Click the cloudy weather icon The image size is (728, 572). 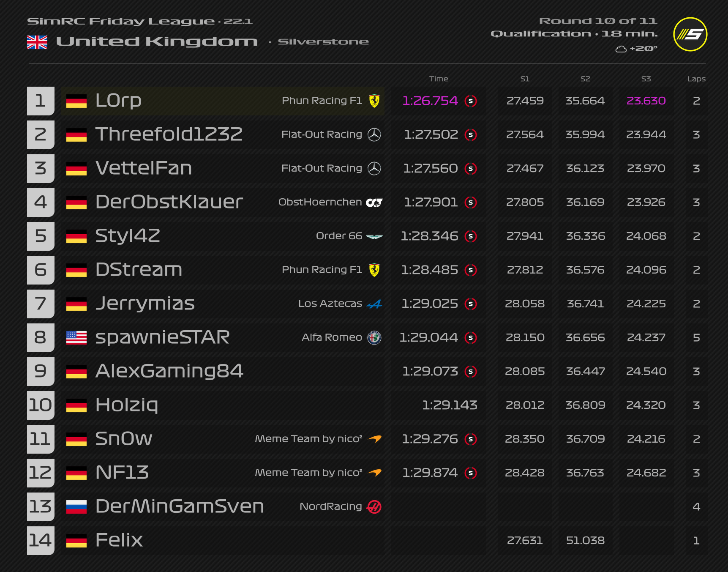(x=621, y=49)
